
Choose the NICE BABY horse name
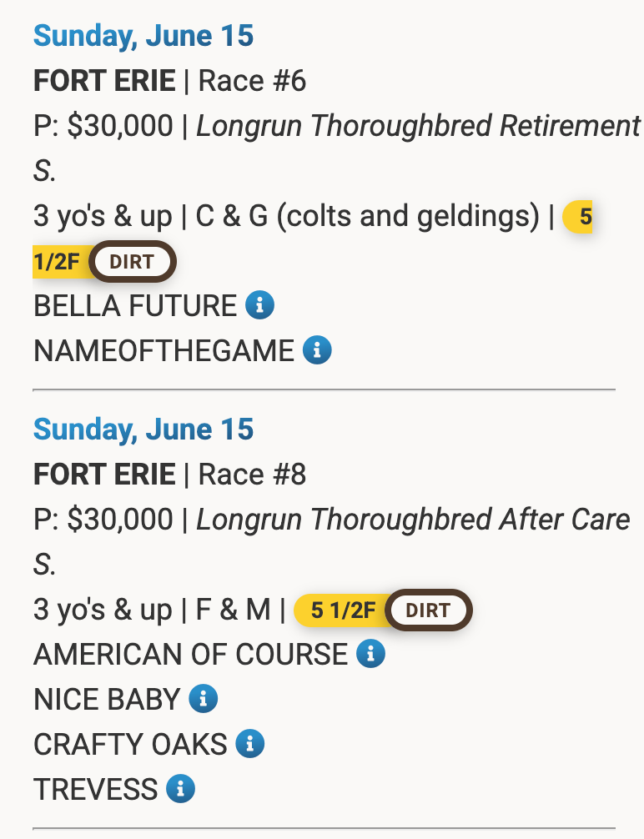tap(107, 700)
